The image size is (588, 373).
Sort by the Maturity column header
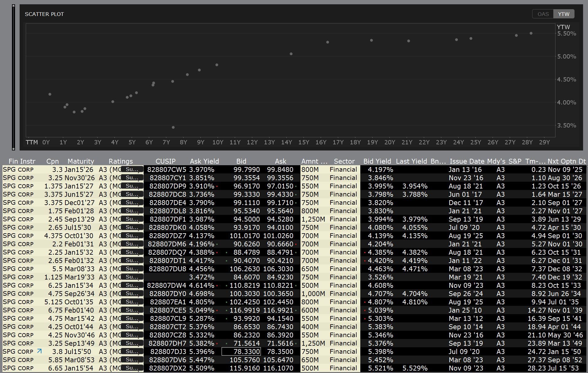81,161
